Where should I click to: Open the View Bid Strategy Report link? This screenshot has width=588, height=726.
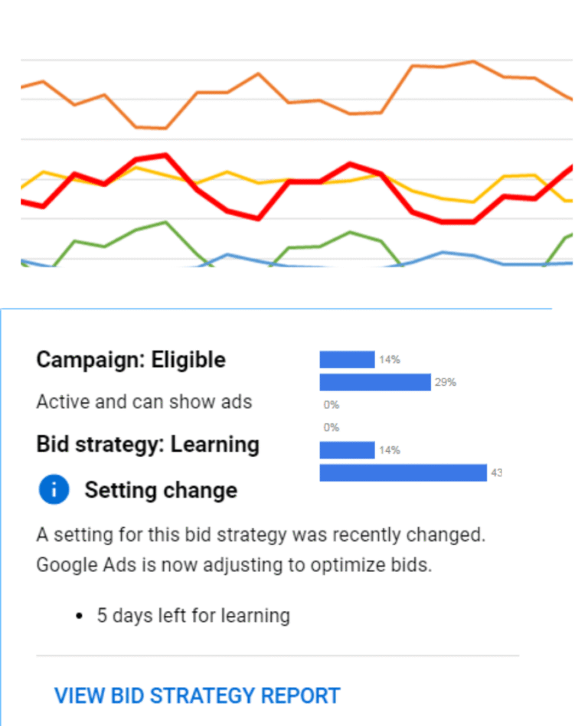pyautogui.click(x=197, y=695)
